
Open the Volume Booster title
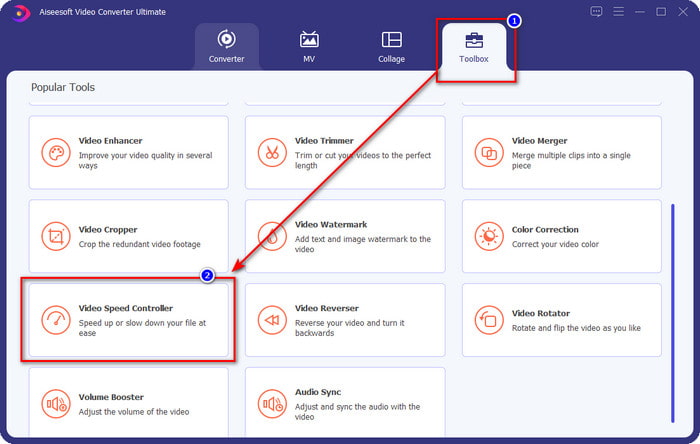pos(111,397)
